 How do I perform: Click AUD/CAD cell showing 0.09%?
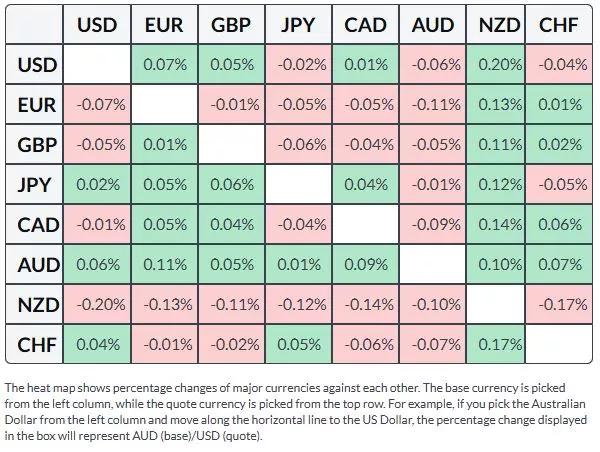366,265
